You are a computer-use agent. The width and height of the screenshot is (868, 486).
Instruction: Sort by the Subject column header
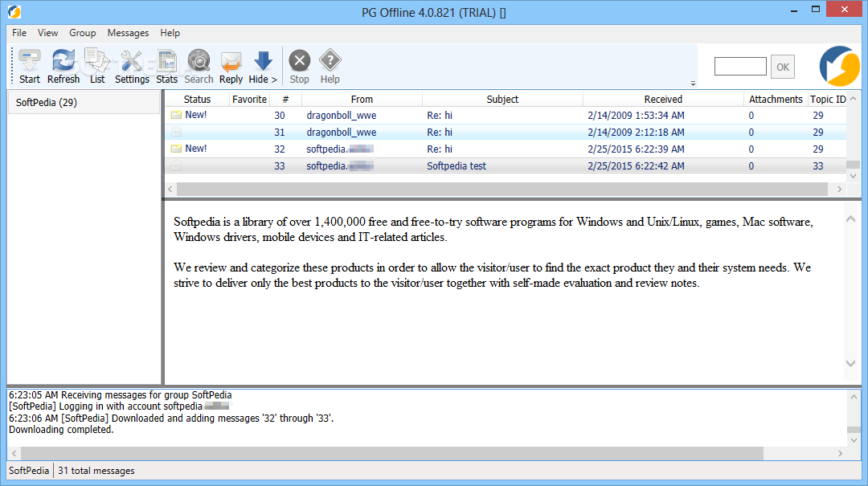[502, 99]
